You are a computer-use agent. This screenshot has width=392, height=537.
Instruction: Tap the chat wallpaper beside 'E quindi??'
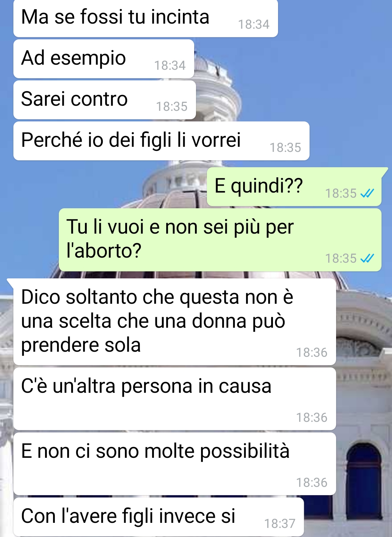[102, 187]
